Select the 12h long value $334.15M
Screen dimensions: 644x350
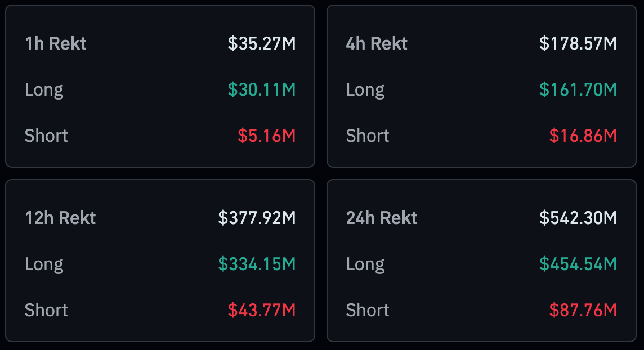pyautogui.click(x=257, y=264)
